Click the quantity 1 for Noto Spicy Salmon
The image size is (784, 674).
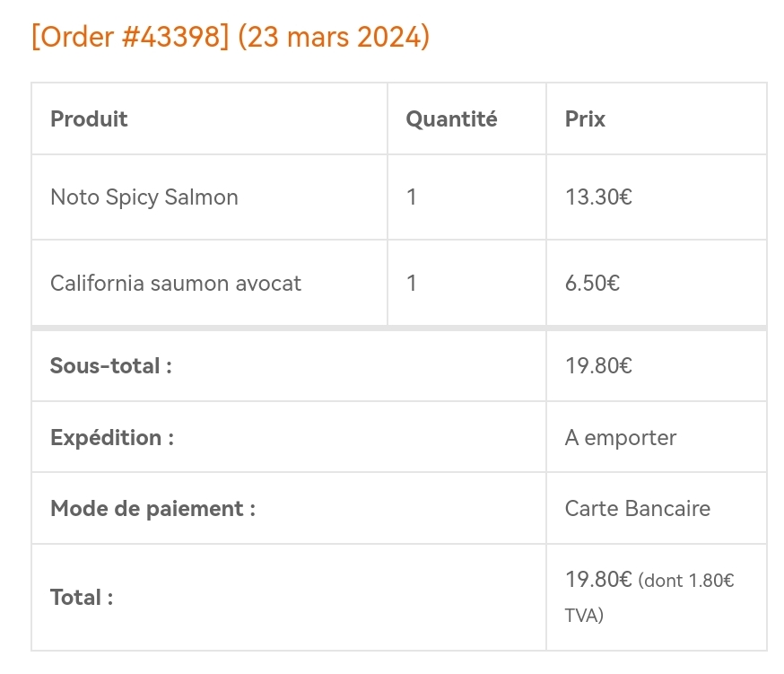412,197
